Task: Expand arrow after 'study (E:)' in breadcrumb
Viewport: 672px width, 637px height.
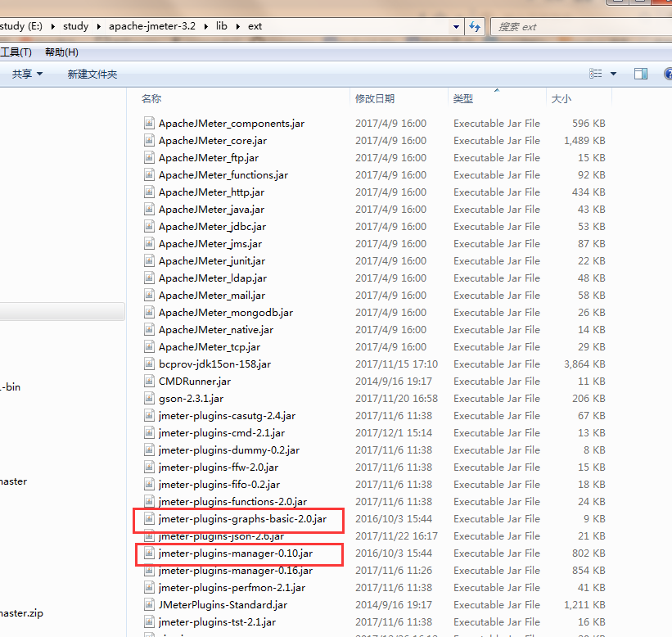Action: [x=53, y=26]
